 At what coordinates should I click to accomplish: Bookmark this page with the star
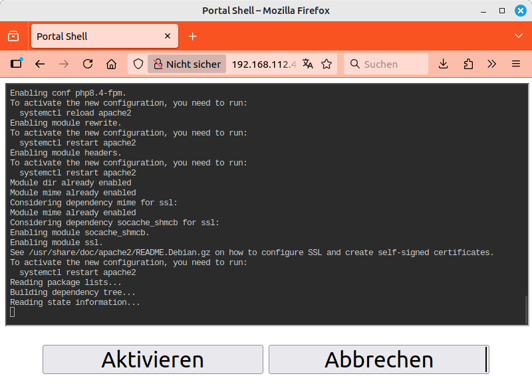click(326, 64)
